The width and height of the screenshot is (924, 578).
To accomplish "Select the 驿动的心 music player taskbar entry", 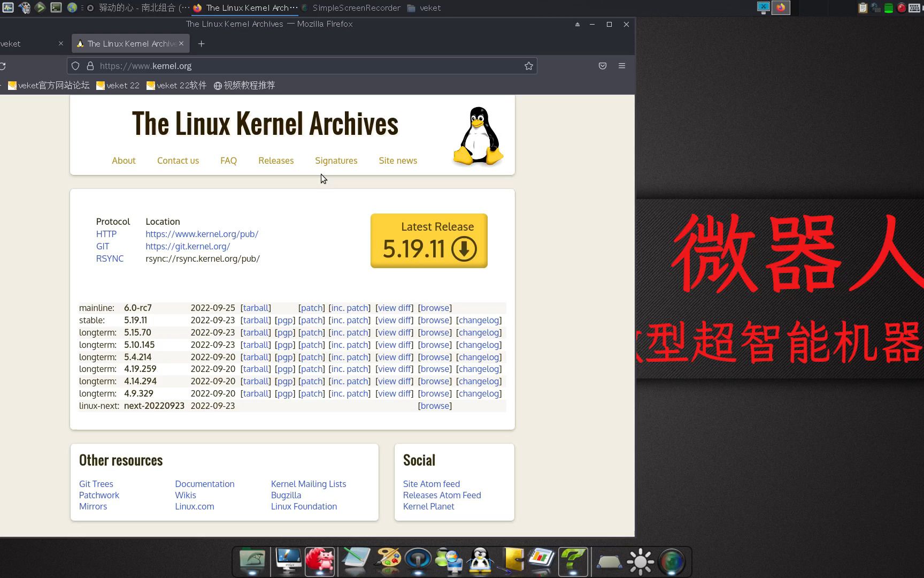I will [x=138, y=7].
